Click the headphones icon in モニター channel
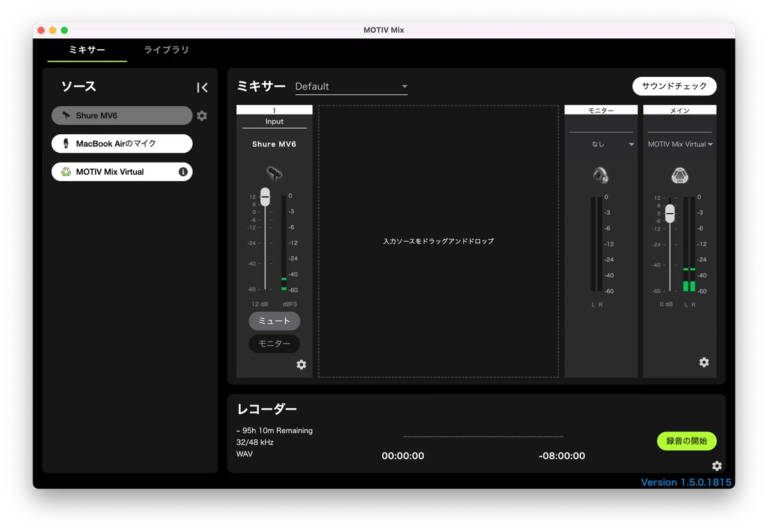The image size is (768, 532). coord(601,175)
